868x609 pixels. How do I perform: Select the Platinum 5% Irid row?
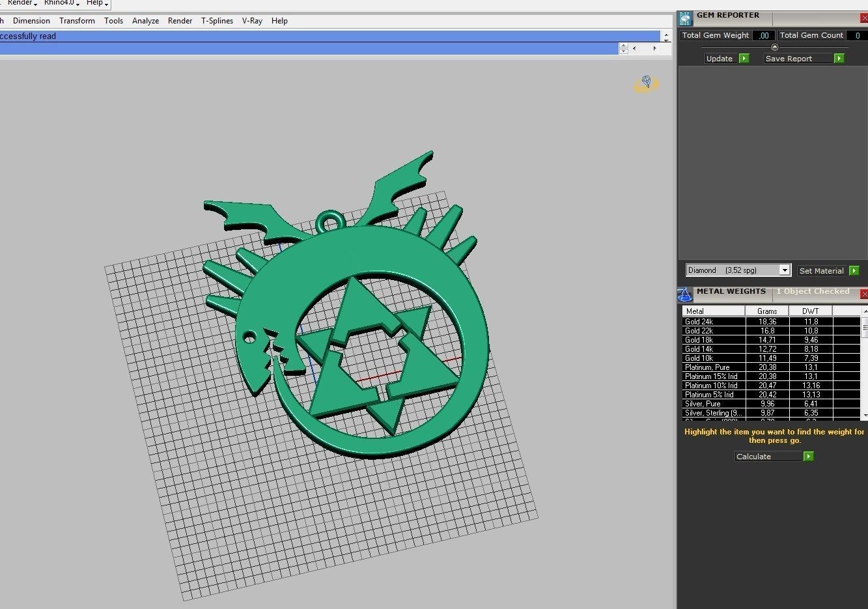(x=771, y=395)
